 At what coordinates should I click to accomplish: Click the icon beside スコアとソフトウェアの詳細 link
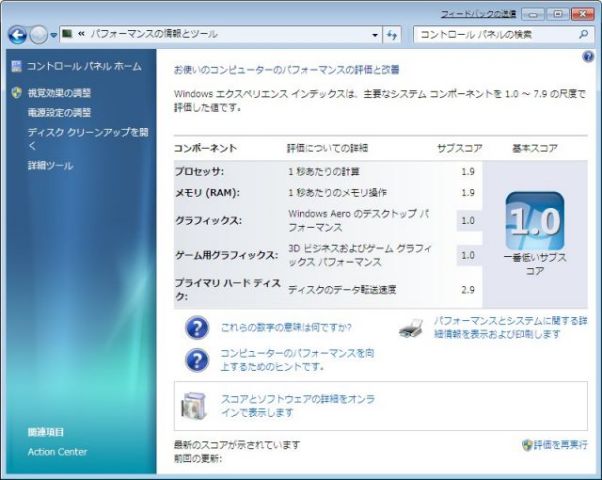[195, 404]
